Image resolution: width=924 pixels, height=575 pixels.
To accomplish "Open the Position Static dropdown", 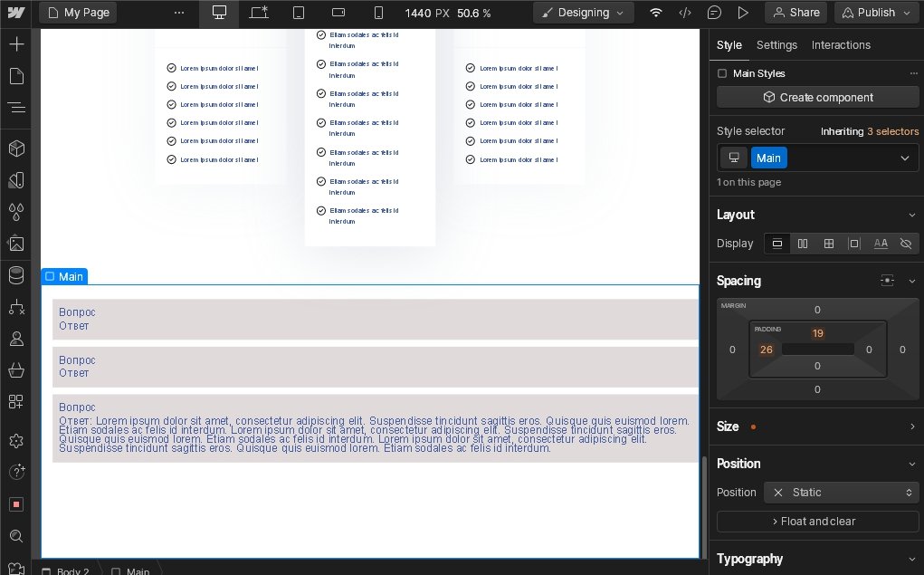I will 842,493.
